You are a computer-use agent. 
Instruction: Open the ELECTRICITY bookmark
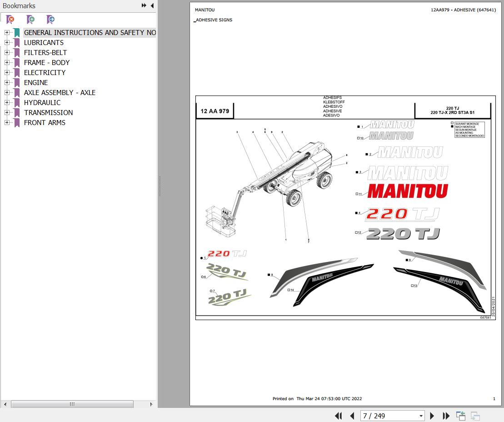tap(45, 72)
